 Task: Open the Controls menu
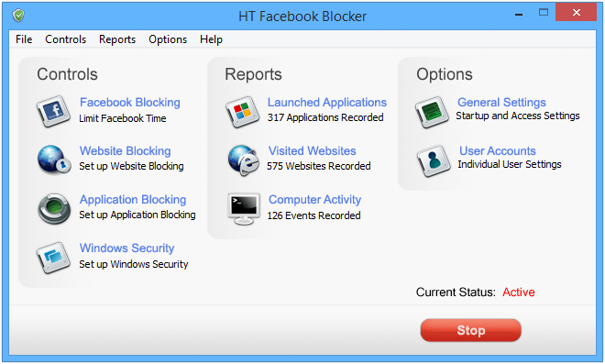pyautogui.click(x=66, y=39)
